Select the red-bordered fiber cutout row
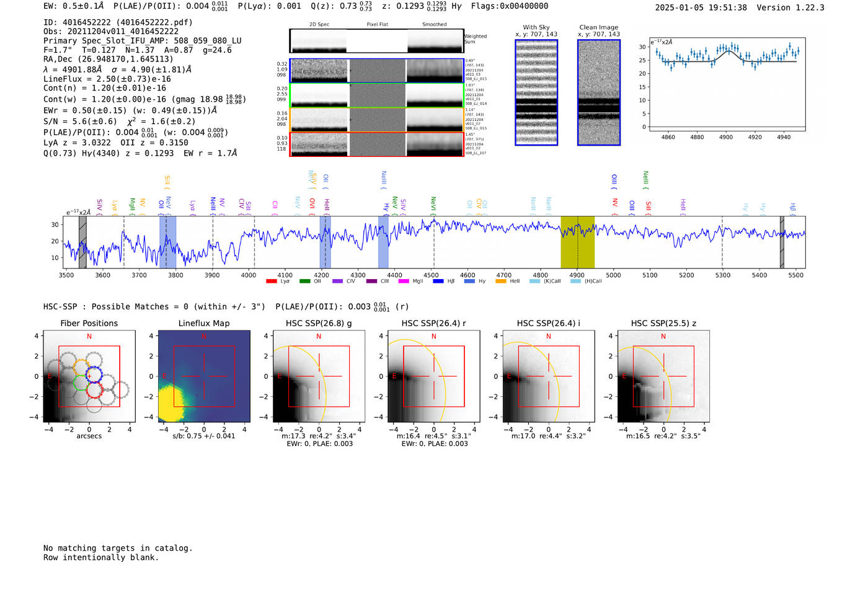The width and height of the screenshot is (868, 591). click(x=376, y=144)
